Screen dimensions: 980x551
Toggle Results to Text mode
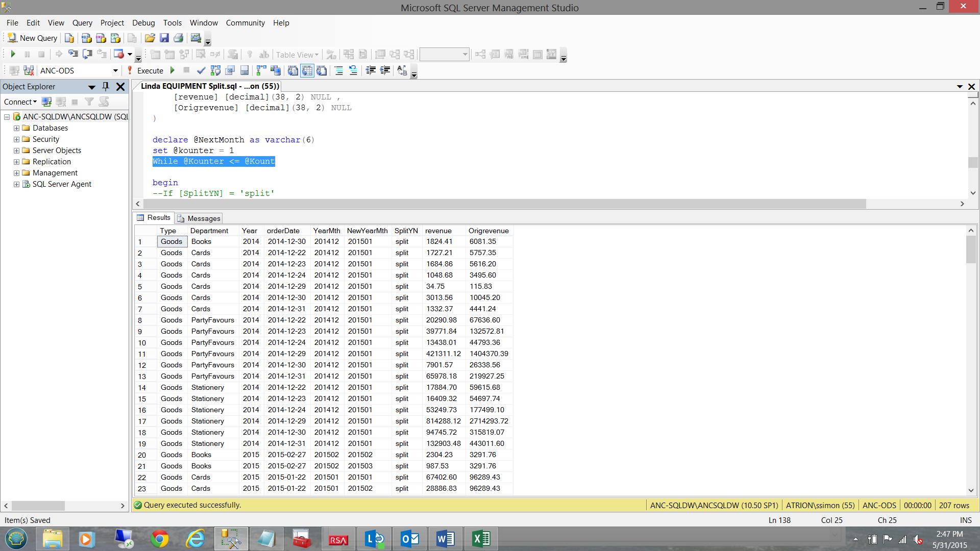click(x=293, y=71)
